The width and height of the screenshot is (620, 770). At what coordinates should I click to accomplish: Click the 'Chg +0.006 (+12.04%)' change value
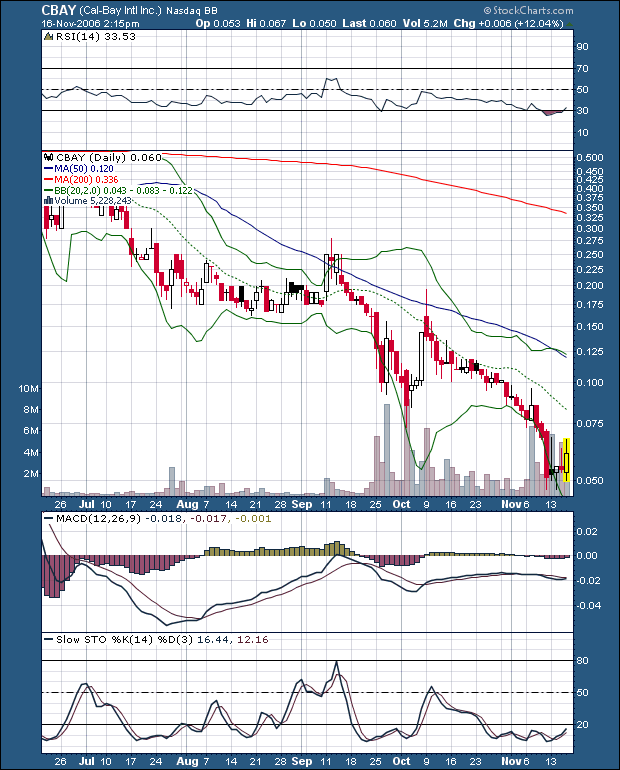click(508, 23)
